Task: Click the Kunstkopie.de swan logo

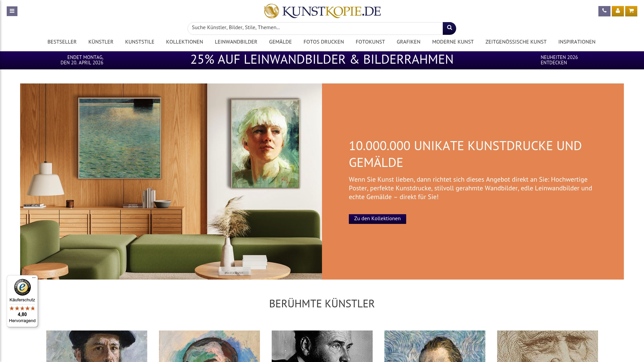Action: point(322,11)
